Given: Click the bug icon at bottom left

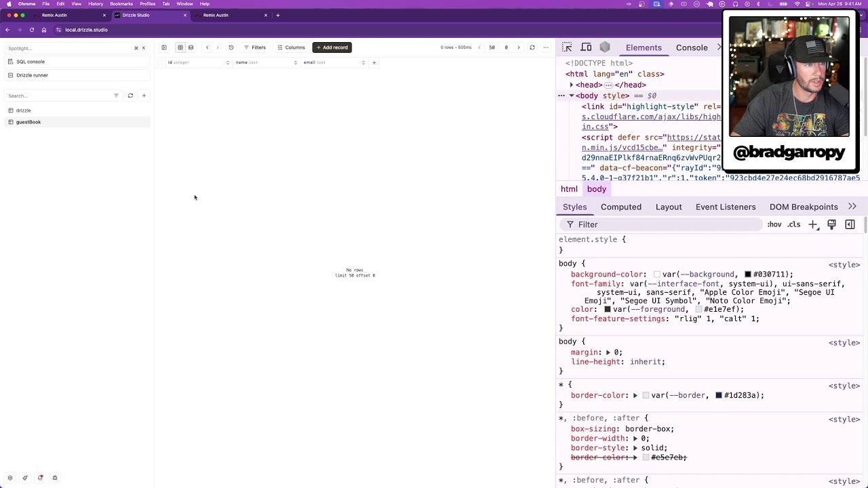Looking at the screenshot, I should (55, 478).
